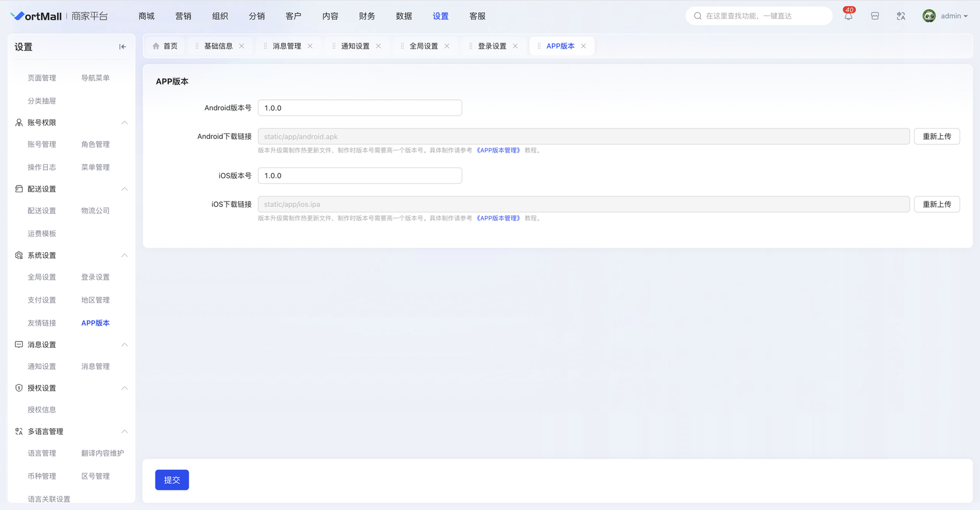This screenshot has width=980, height=510.
Task: Collapse the 账号权限 section
Action: tap(124, 122)
